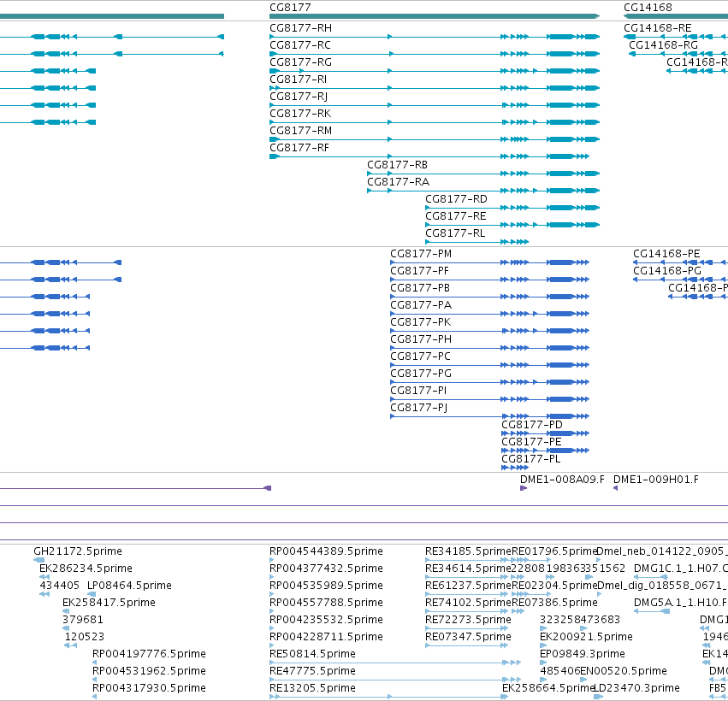Select EST EK286234.5prime

click(x=86, y=568)
